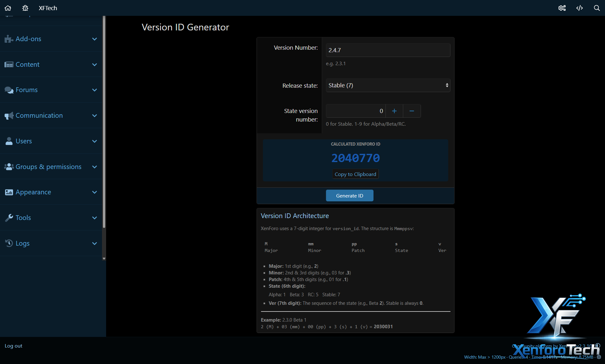Open the settings gears icon
This screenshot has height=364, width=605.
click(x=562, y=8)
